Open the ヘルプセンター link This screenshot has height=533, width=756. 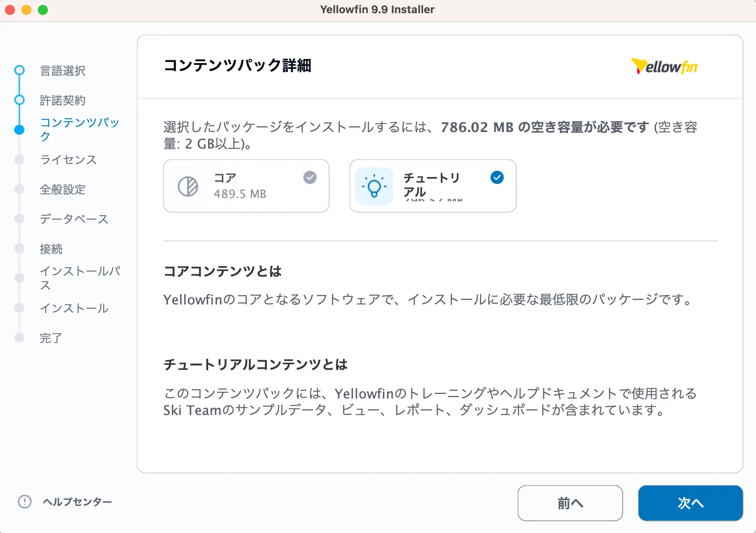pyautogui.click(x=77, y=502)
